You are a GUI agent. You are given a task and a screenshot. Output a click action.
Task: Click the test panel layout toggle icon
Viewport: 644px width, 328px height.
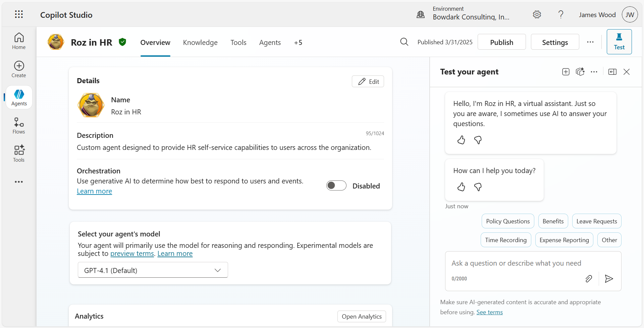pos(612,72)
